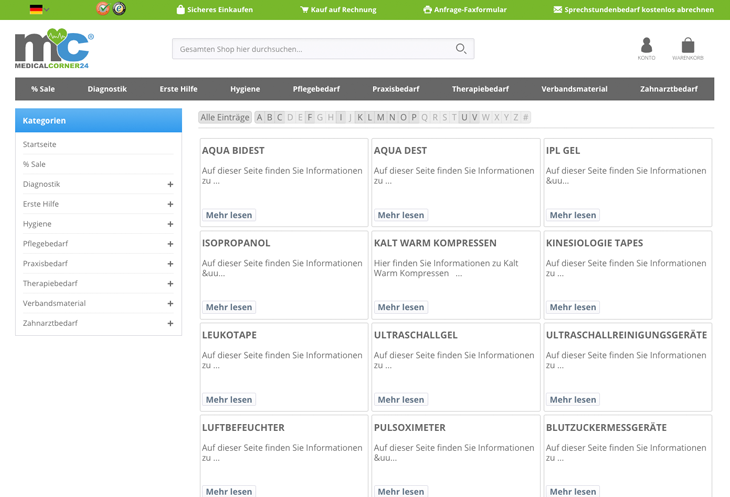
Task: Click the orange checkmark trust badge icon
Action: click(x=103, y=8)
